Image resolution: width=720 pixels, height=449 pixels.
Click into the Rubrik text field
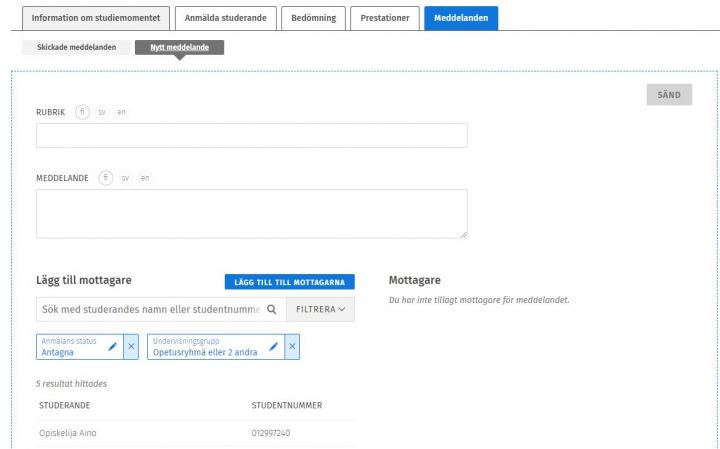pos(251,136)
